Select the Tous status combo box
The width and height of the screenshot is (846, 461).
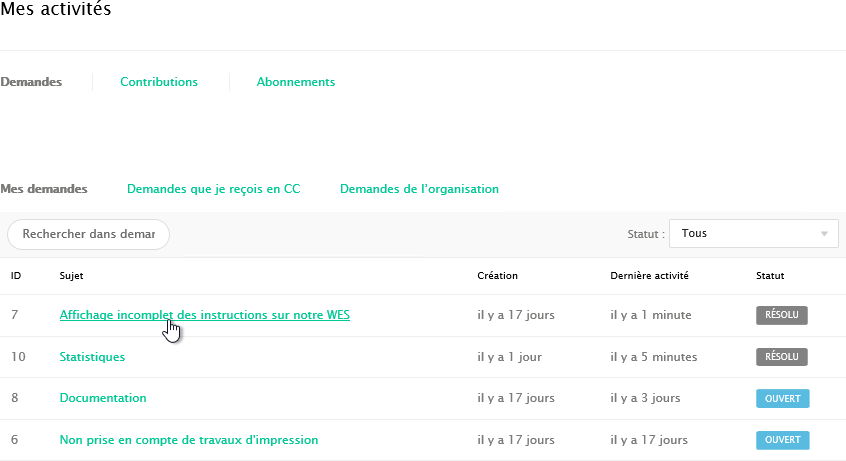point(745,234)
